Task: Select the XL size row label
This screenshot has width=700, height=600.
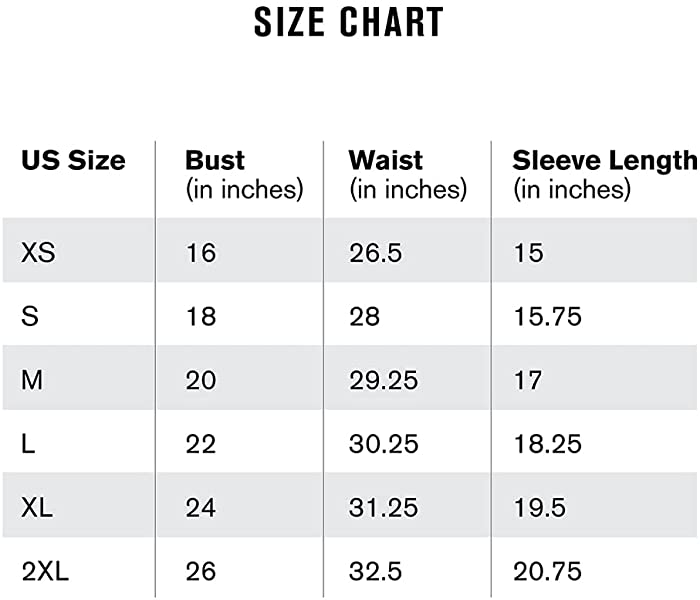Action: 37,508
